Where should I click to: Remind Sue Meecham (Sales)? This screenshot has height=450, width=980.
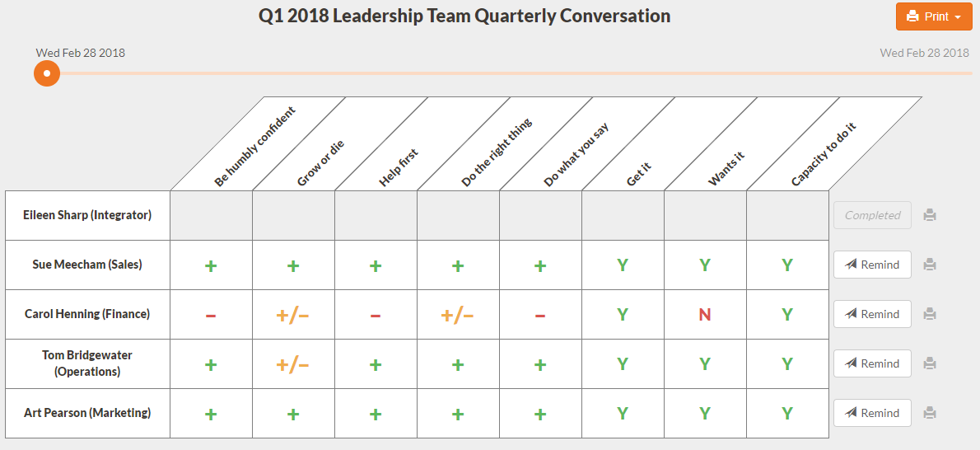coord(872,265)
